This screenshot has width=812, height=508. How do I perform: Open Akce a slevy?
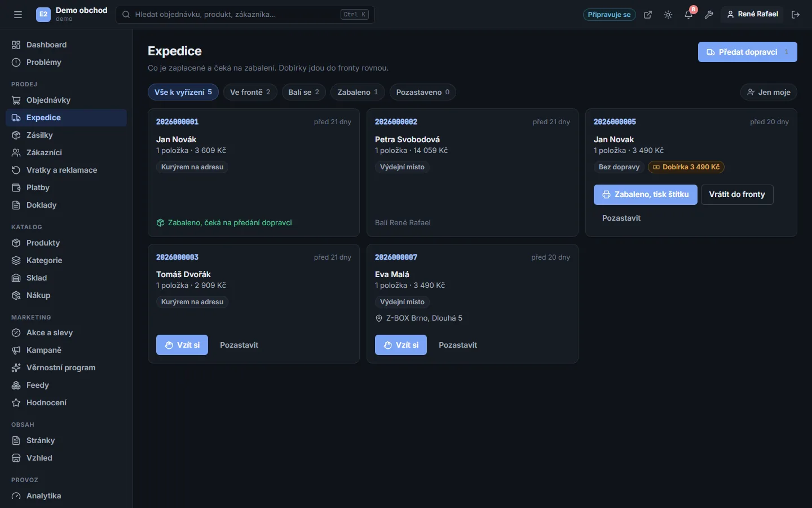pos(66,332)
